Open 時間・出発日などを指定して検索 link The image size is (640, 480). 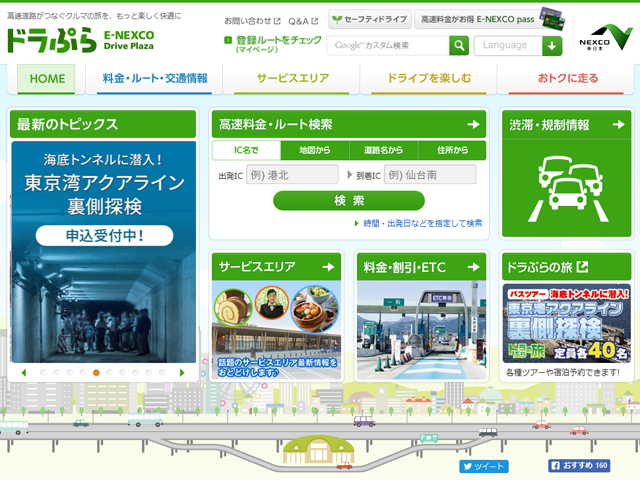(422, 223)
